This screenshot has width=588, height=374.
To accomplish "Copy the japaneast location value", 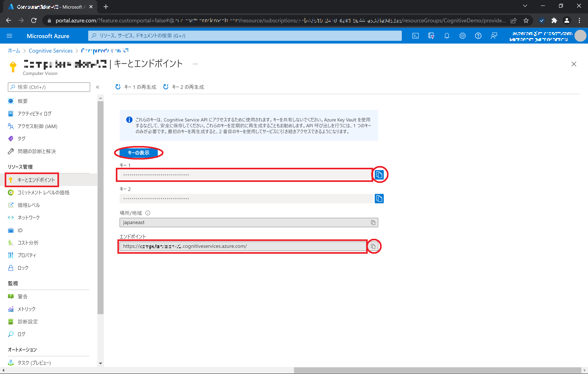I will click(373, 223).
